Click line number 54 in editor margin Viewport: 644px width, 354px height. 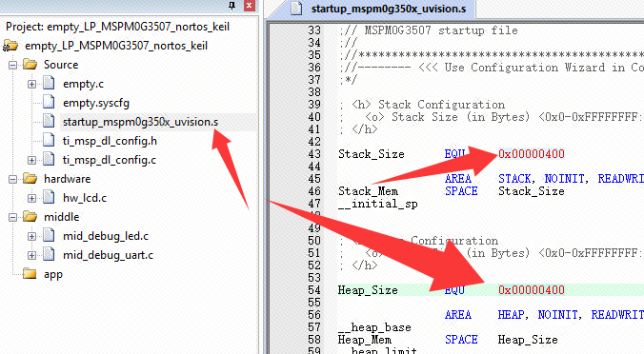(314, 290)
